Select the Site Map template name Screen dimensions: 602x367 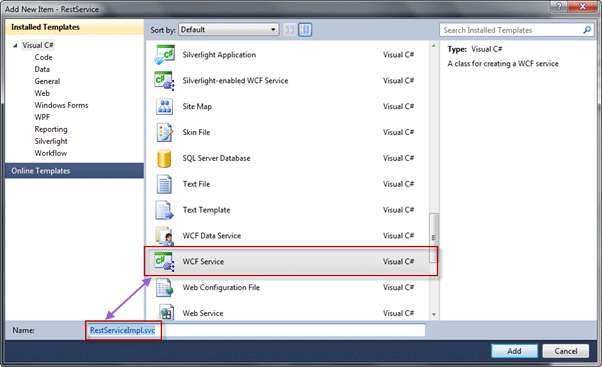tap(197, 106)
